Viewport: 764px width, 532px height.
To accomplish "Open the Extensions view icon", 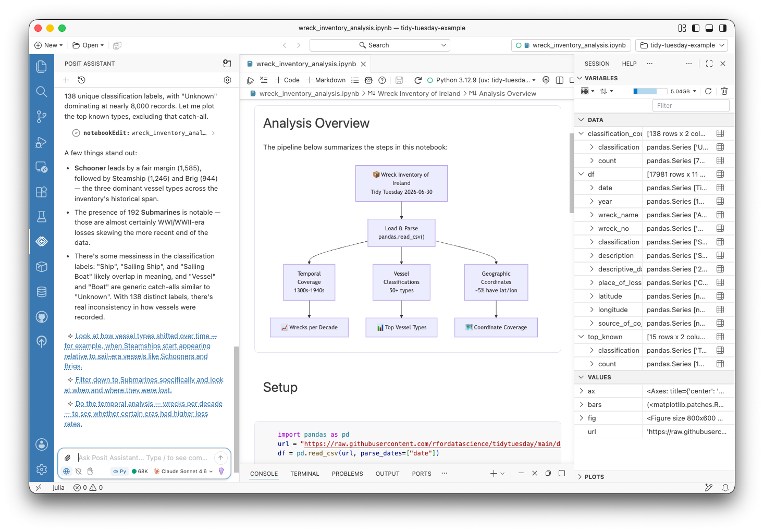I will pyautogui.click(x=42, y=191).
